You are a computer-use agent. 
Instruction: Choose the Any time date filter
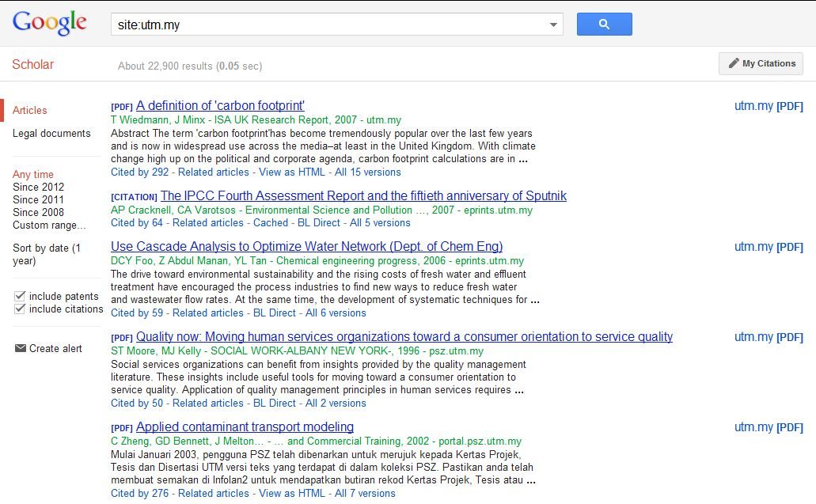tap(32, 174)
